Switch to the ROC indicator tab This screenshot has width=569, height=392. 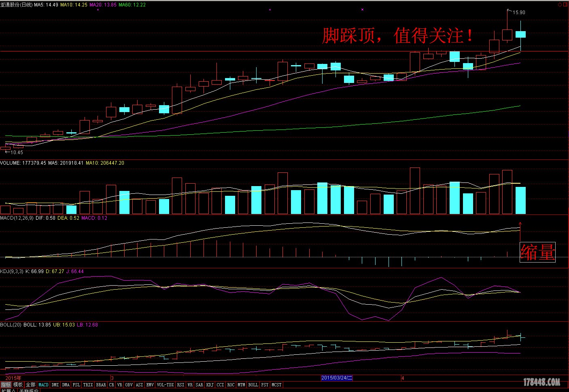tap(231, 385)
